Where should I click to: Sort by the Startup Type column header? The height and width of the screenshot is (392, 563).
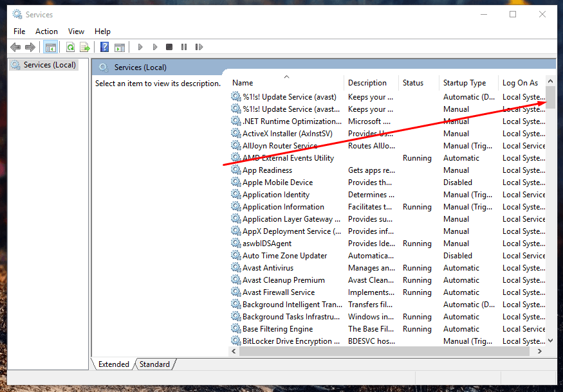click(468, 83)
